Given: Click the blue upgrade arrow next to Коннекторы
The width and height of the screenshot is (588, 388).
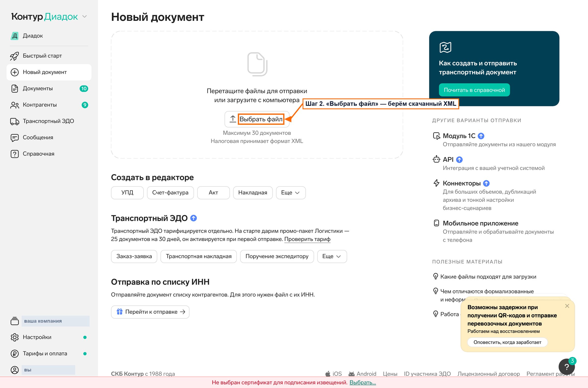Looking at the screenshot, I should tap(486, 183).
